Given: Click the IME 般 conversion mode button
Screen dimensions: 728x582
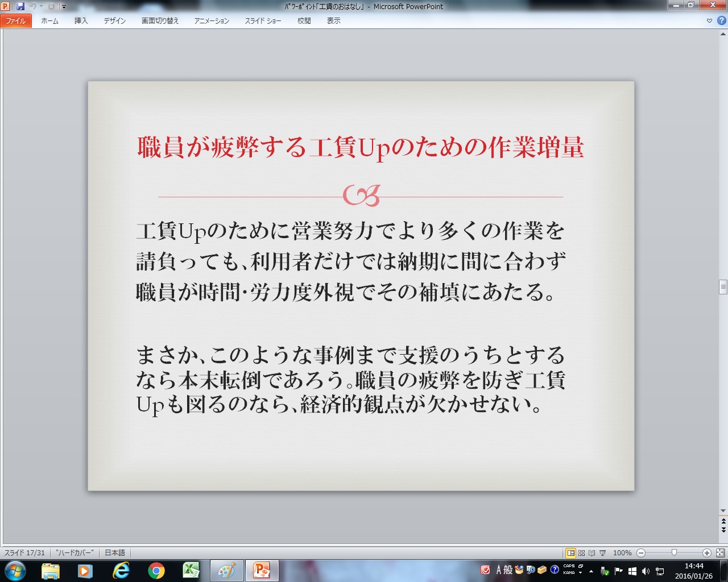Looking at the screenshot, I should click(508, 569).
